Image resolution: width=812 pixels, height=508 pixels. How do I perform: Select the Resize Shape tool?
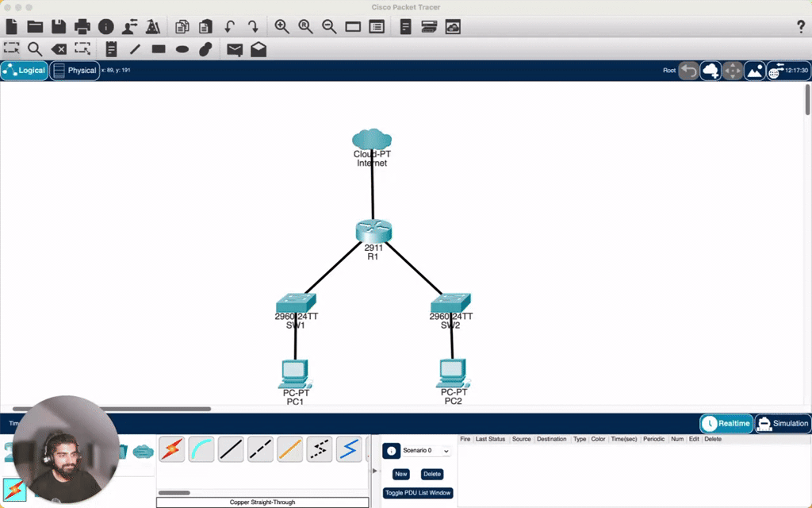82,48
